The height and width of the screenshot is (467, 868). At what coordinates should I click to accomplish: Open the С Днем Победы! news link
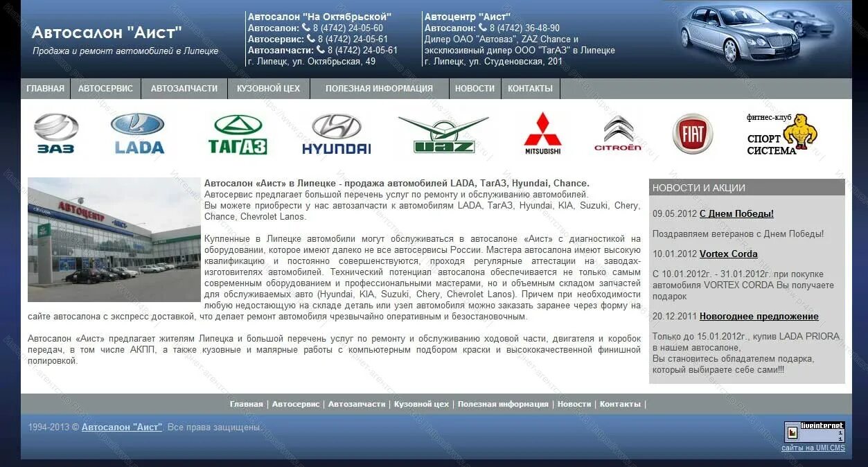736,214
